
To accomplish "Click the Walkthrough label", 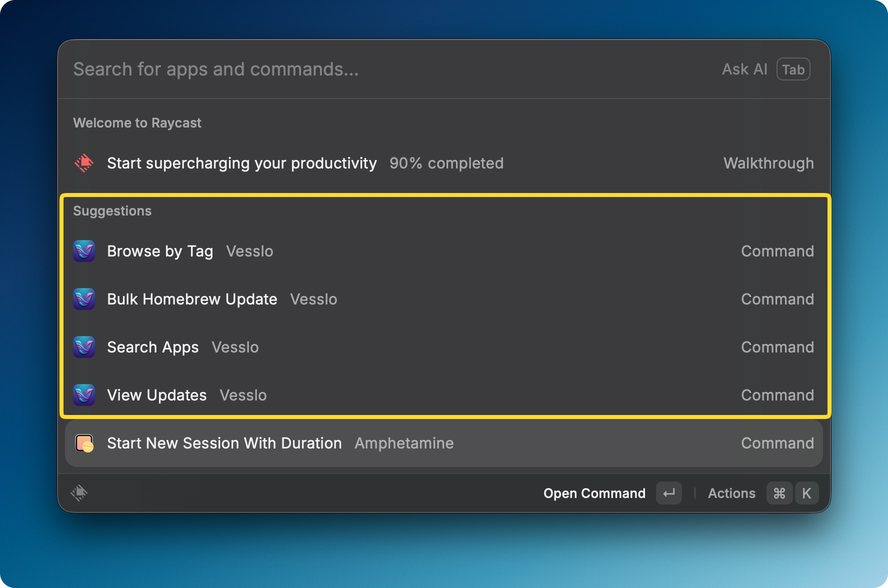I will click(x=768, y=163).
